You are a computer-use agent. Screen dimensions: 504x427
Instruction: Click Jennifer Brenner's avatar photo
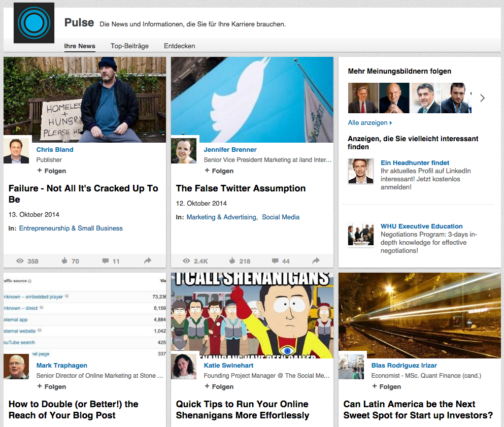pyautogui.click(x=184, y=151)
